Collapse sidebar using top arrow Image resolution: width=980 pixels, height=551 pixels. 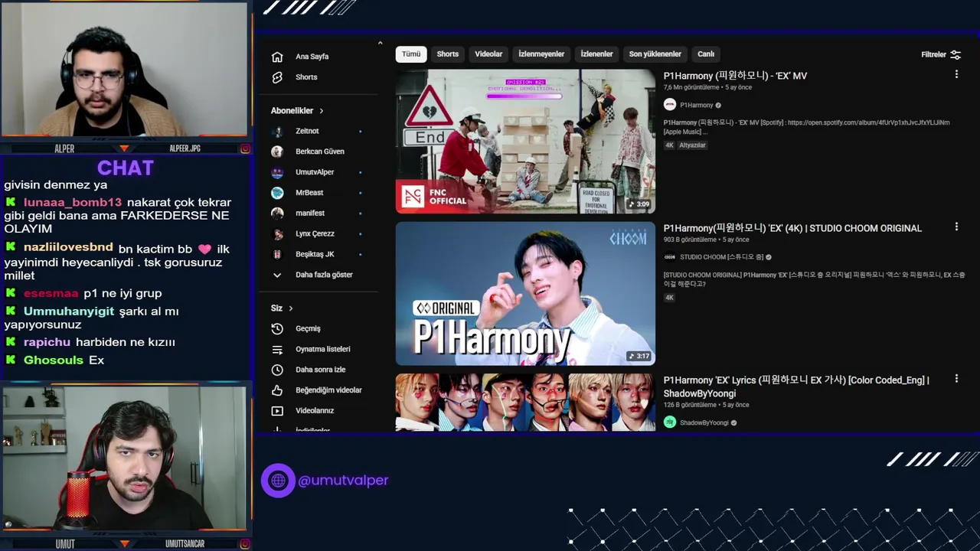380,43
